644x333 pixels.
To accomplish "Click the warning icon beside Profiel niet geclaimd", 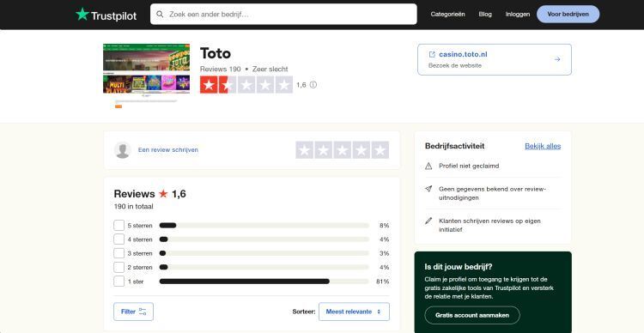I will (x=428, y=166).
